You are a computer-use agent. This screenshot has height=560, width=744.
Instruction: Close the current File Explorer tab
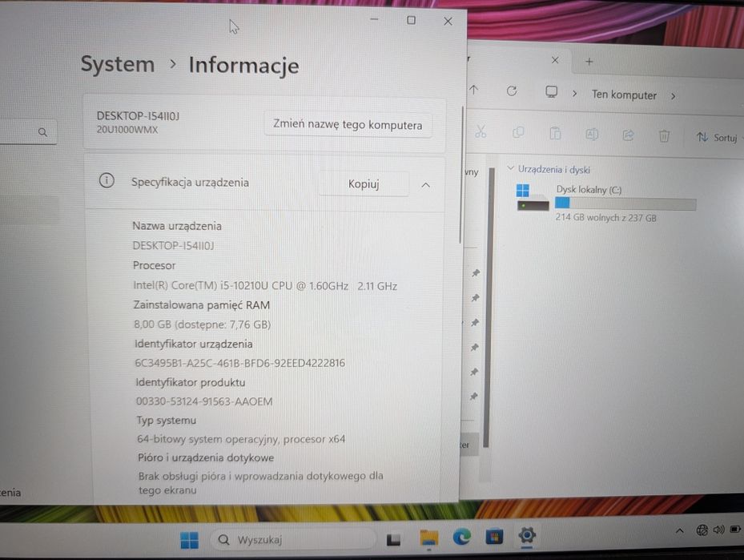click(555, 60)
